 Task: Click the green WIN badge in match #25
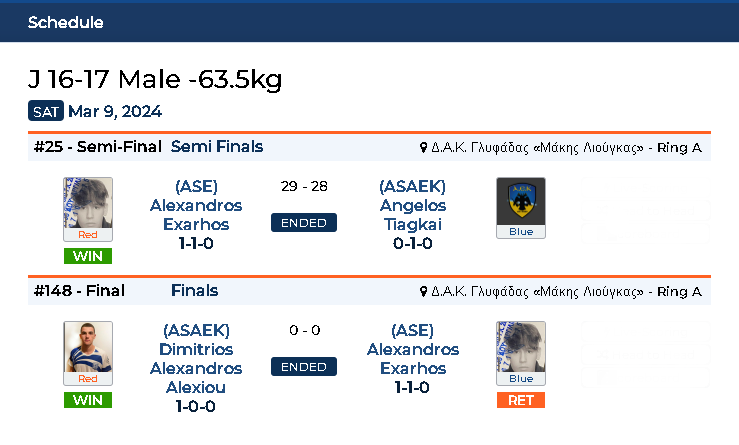[88, 256]
